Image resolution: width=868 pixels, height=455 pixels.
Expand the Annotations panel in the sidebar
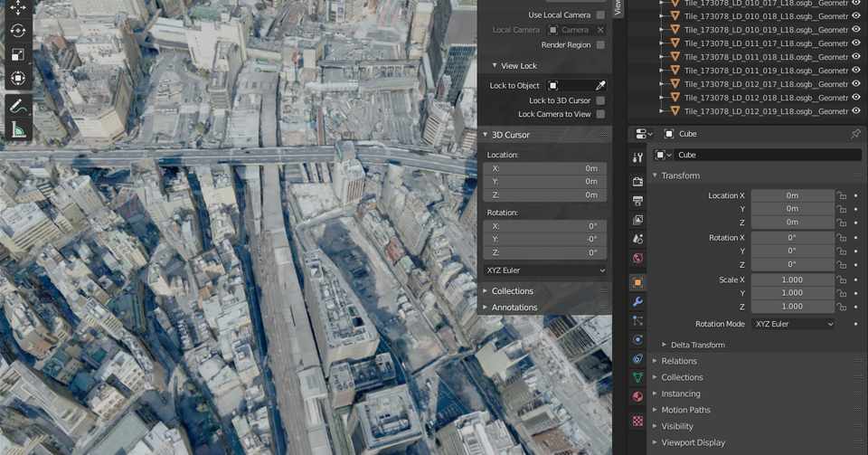pyautogui.click(x=485, y=308)
